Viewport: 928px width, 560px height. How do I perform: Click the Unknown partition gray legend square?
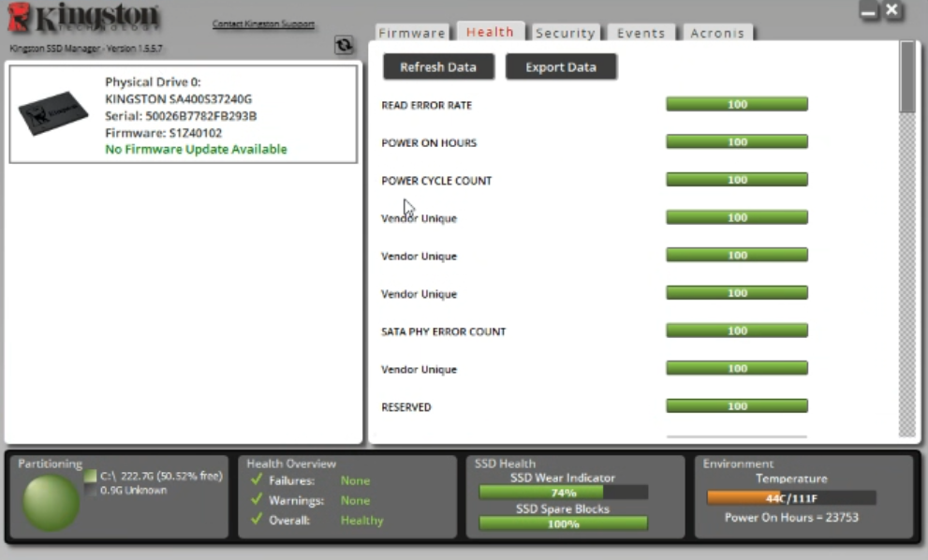pyautogui.click(x=90, y=490)
